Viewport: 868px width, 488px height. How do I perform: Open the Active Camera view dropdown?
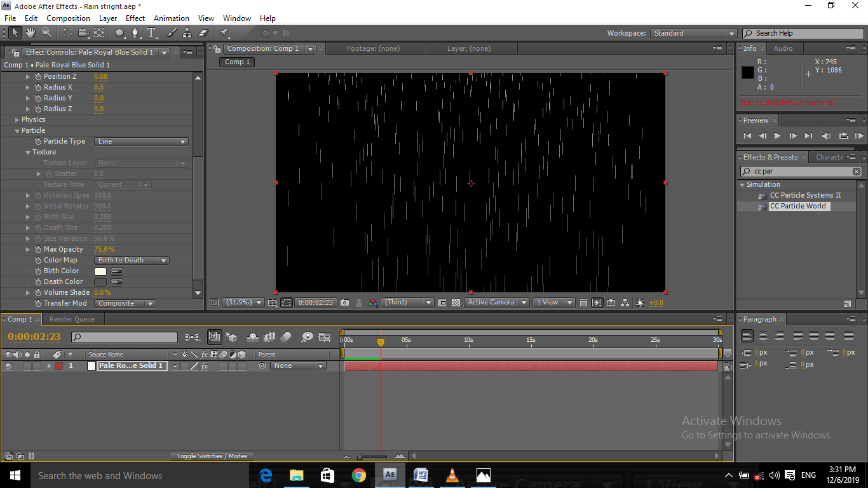pos(496,303)
